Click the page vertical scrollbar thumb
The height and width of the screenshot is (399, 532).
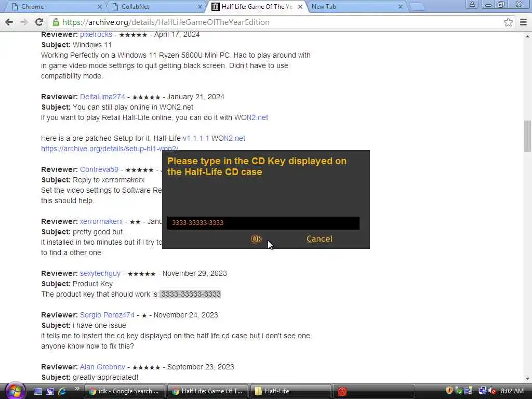527,136
